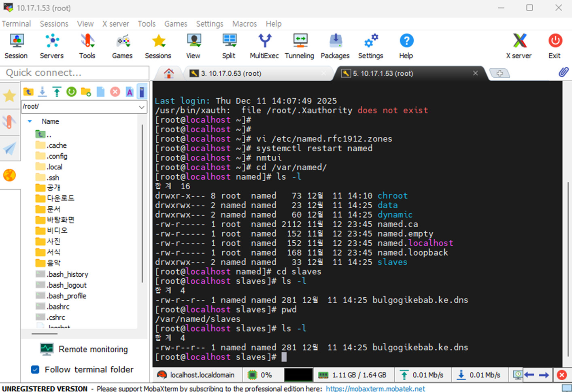
Task: Expand the /root/ path dropdown
Action: 142,107
